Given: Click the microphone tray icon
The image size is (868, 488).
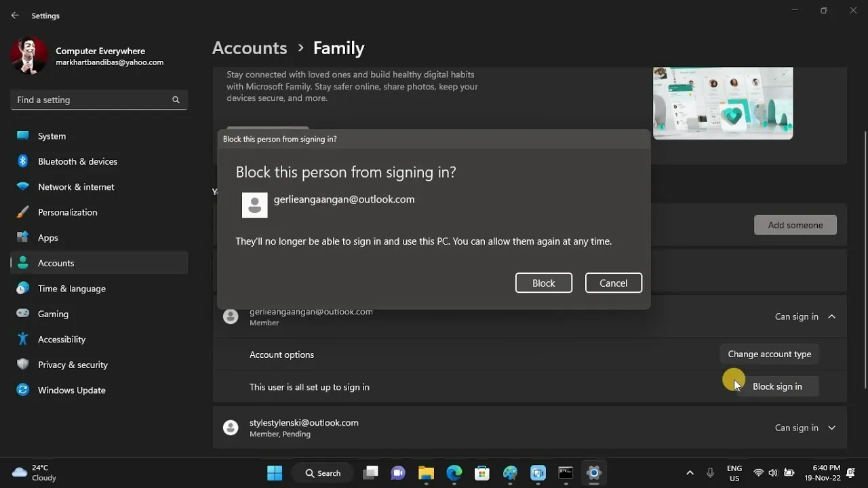Looking at the screenshot, I should 710,473.
